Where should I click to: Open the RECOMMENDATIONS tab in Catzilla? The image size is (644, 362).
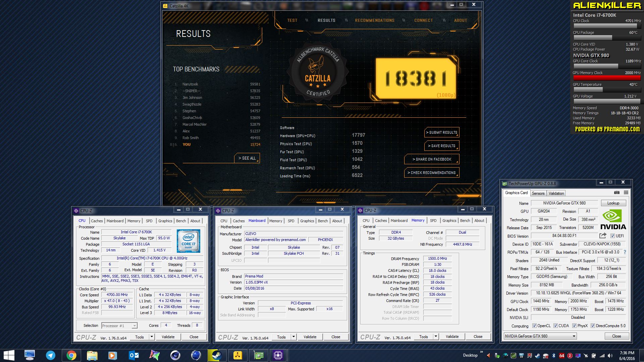(x=375, y=20)
